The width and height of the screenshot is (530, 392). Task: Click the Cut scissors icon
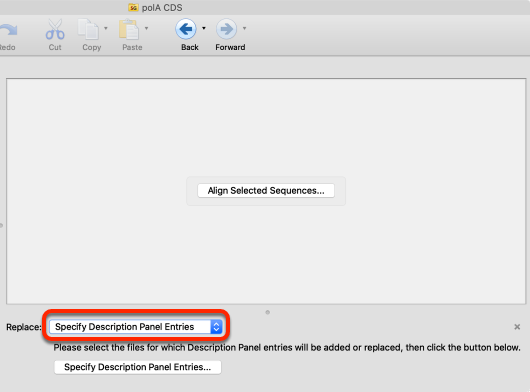point(55,29)
